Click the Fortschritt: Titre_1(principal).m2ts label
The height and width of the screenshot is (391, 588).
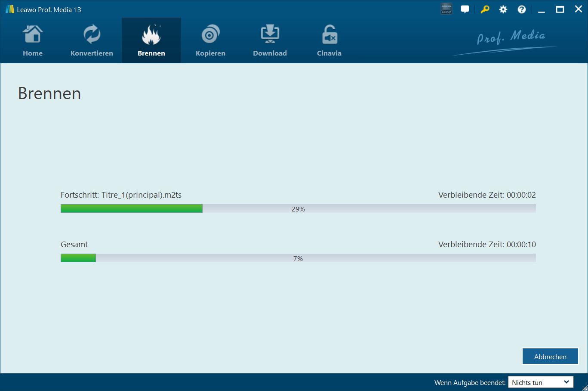121,195
